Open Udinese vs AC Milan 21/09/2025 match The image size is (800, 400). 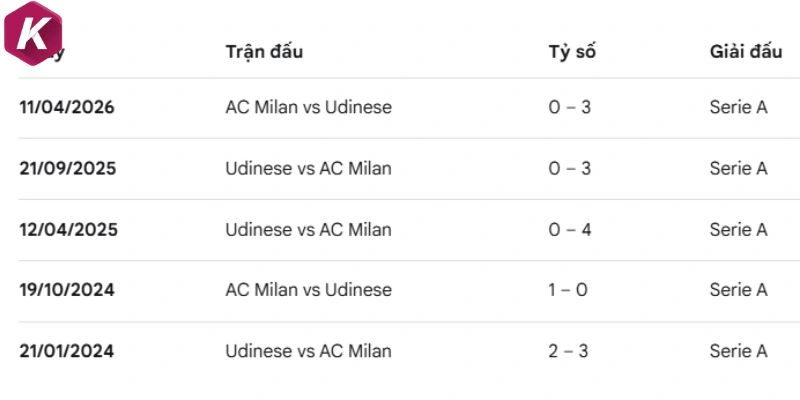tap(309, 168)
